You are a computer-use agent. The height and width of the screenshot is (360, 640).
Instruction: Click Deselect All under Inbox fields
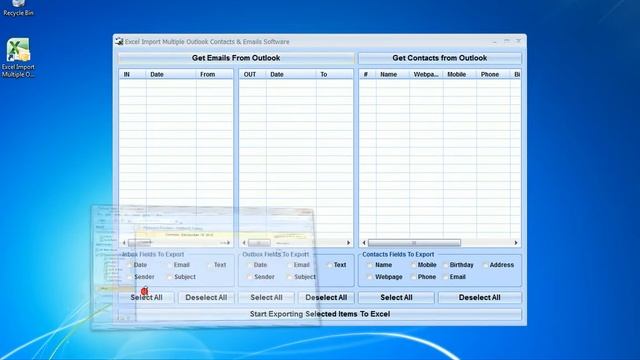(x=206, y=298)
